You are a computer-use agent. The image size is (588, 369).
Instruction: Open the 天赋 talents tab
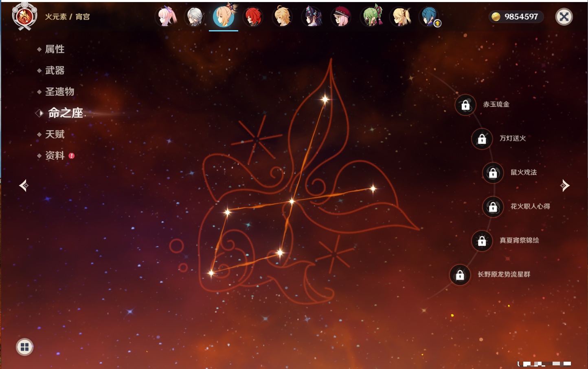(x=55, y=134)
